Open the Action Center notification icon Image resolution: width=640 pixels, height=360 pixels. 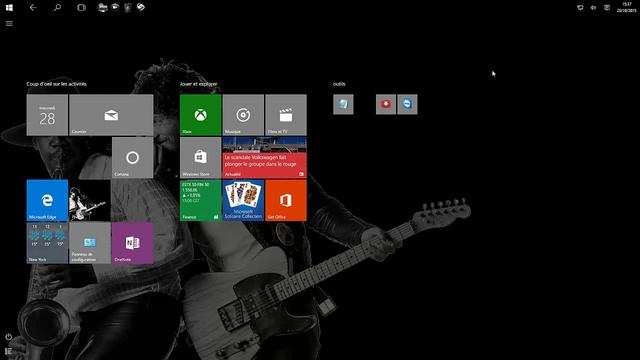click(607, 8)
